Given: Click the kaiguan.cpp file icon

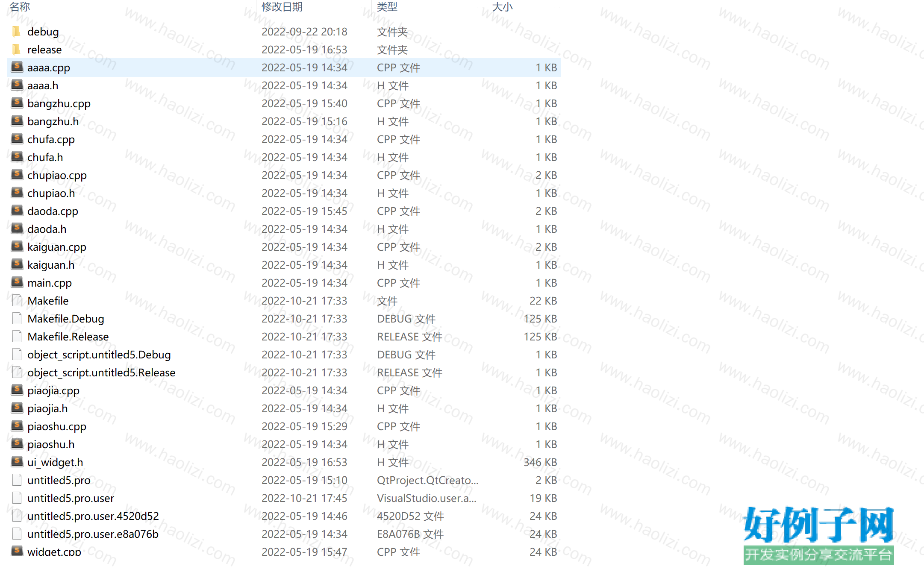Looking at the screenshot, I should pos(17,246).
